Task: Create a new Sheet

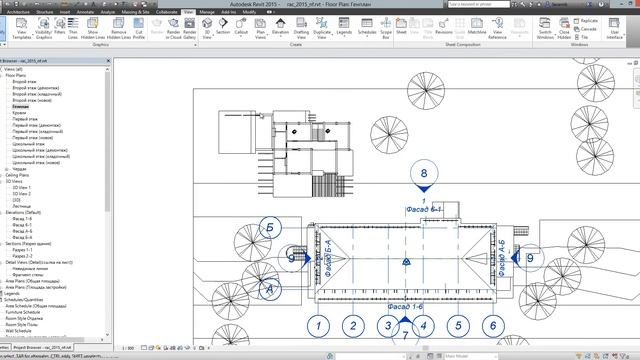Action: [x=401, y=27]
